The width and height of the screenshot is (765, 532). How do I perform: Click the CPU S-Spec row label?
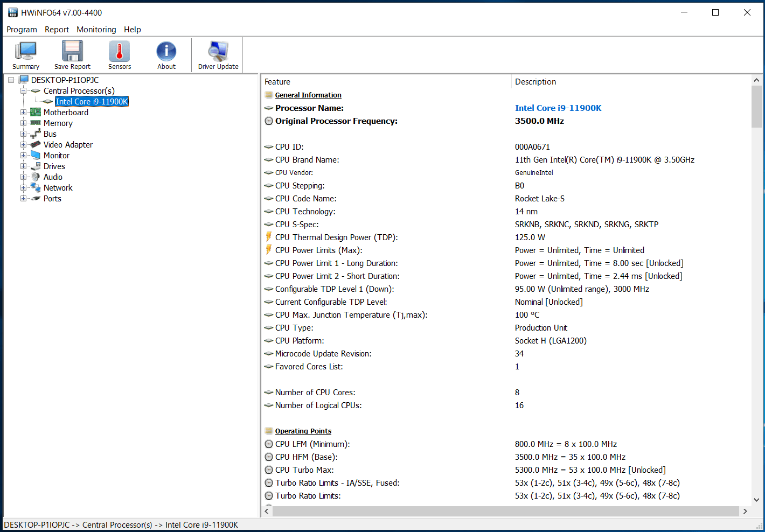tap(297, 224)
